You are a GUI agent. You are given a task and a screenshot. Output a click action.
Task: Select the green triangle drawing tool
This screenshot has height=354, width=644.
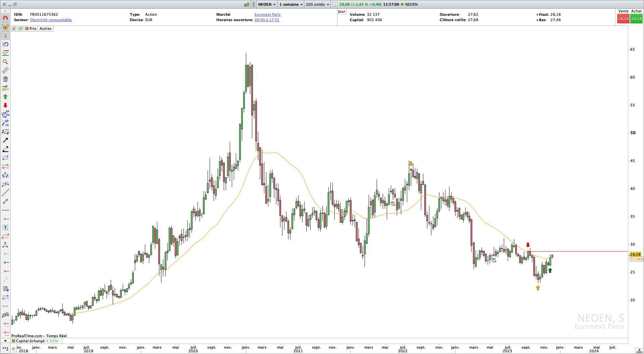point(5,245)
